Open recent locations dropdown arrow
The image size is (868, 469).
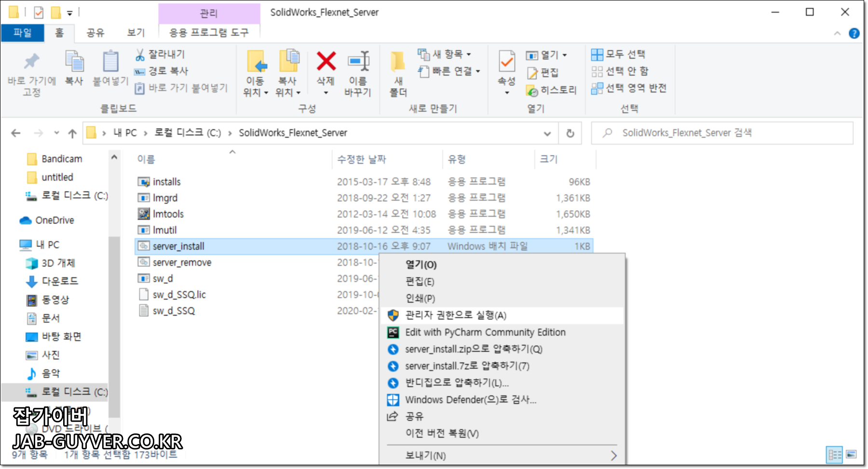(x=56, y=133)
